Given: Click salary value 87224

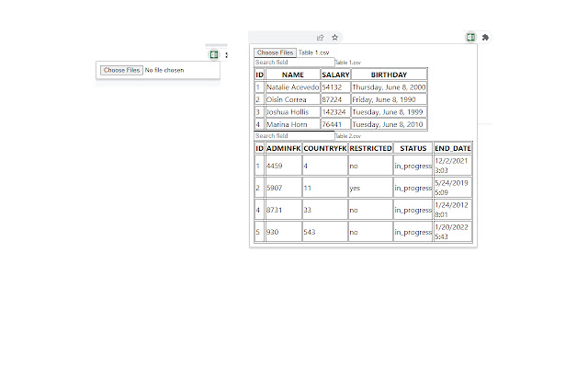Looking at the screenshot, I should (x=335, y=99).
